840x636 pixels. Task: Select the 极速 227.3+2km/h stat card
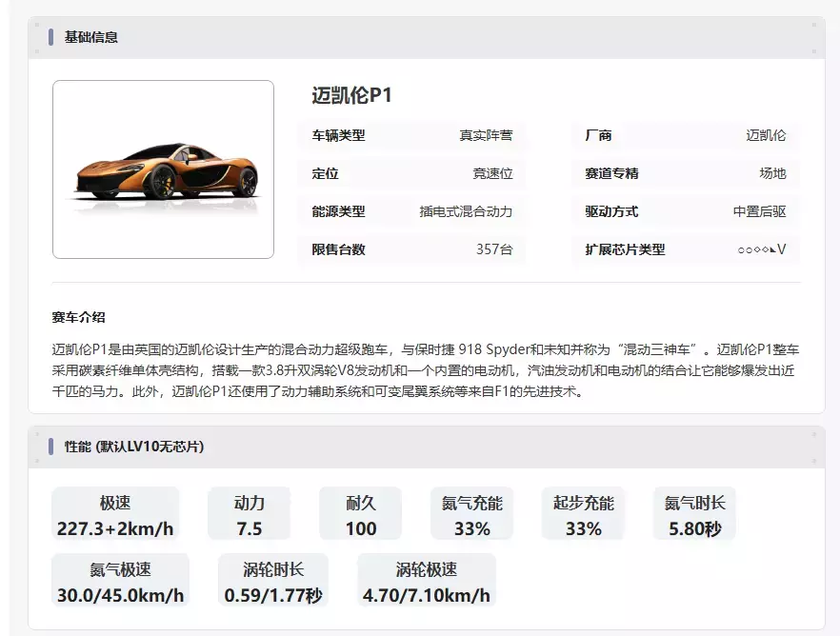(x=115, y=514)
